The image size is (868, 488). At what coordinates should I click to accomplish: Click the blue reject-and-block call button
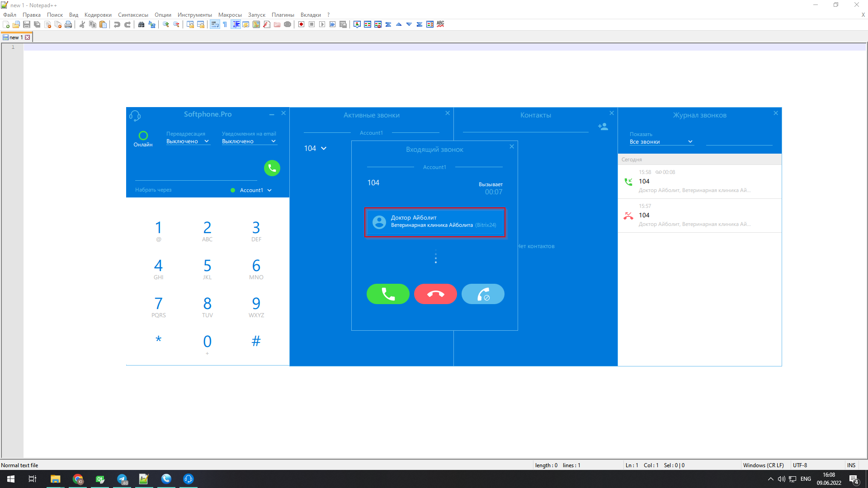point(483,294)
